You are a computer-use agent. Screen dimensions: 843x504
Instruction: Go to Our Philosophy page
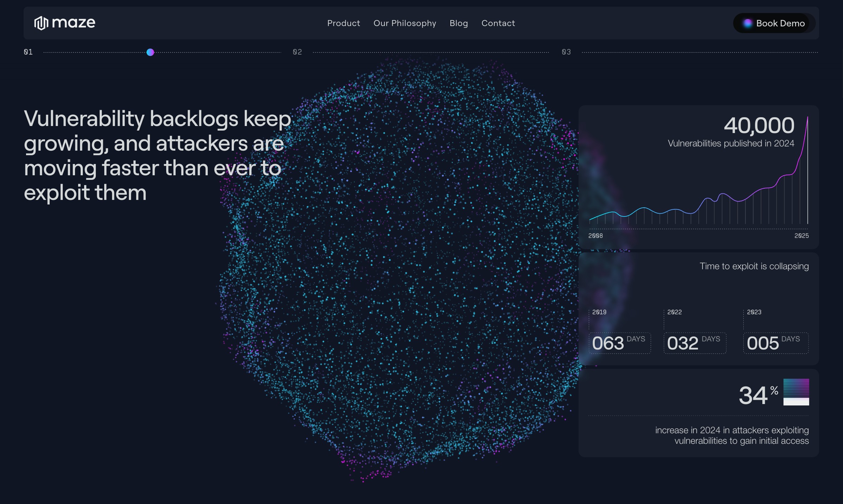click(x=405, y=23)
